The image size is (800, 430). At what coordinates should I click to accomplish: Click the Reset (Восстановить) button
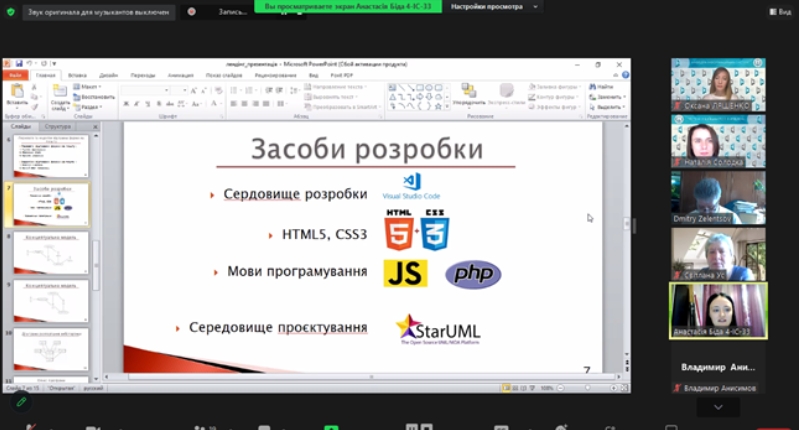click(x=94, y=97)
